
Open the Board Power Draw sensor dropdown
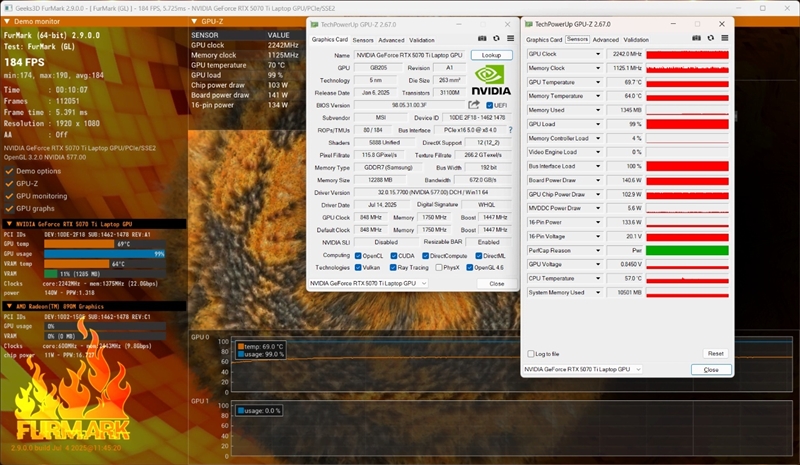(598, 180)
